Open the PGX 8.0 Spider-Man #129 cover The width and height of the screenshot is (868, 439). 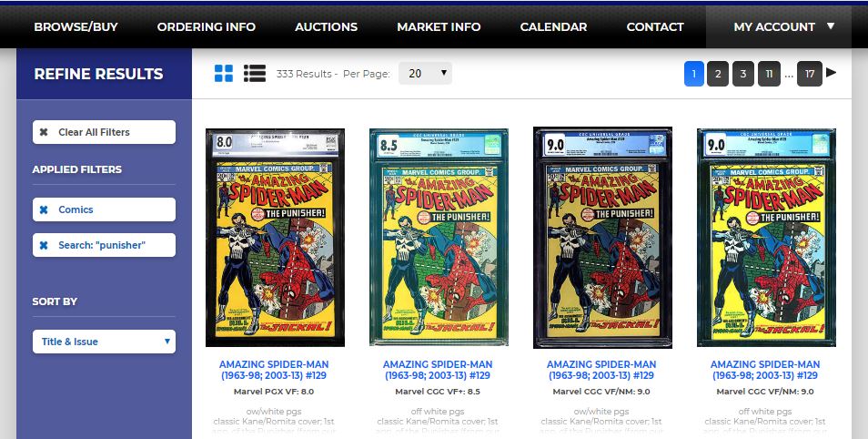pyautogui.click(x=275, y=238)
